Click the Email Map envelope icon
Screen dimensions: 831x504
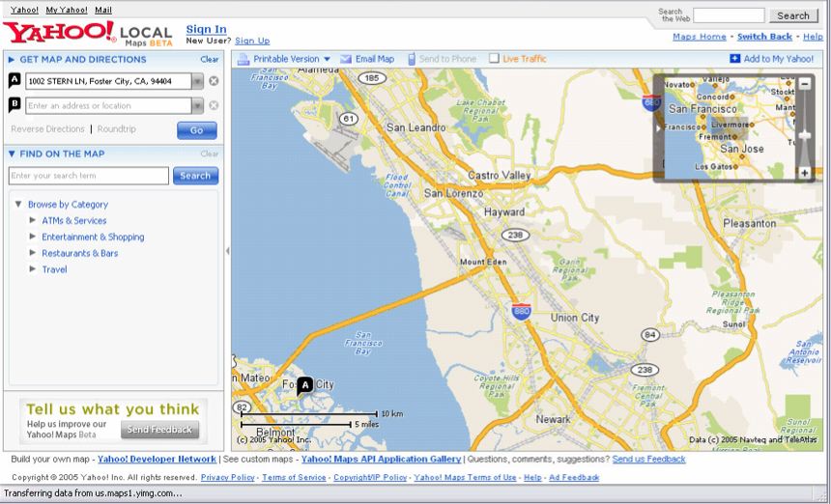tap(346, 59)
